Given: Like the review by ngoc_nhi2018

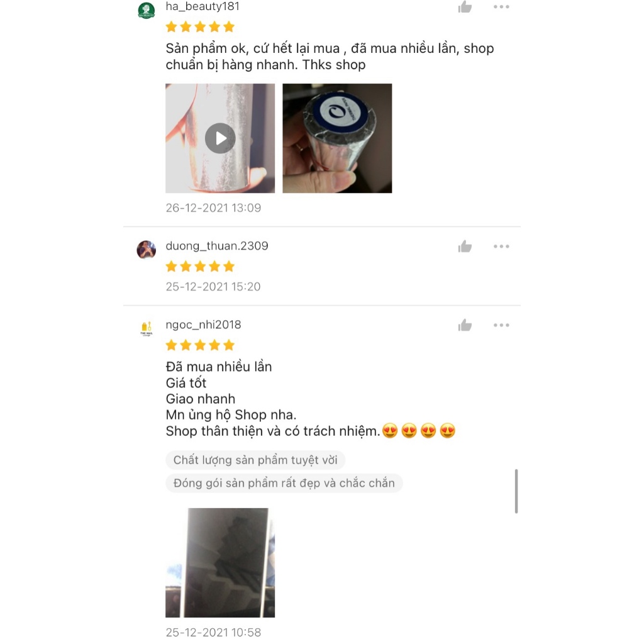Looking at the screenshot, I should point(465,325).
